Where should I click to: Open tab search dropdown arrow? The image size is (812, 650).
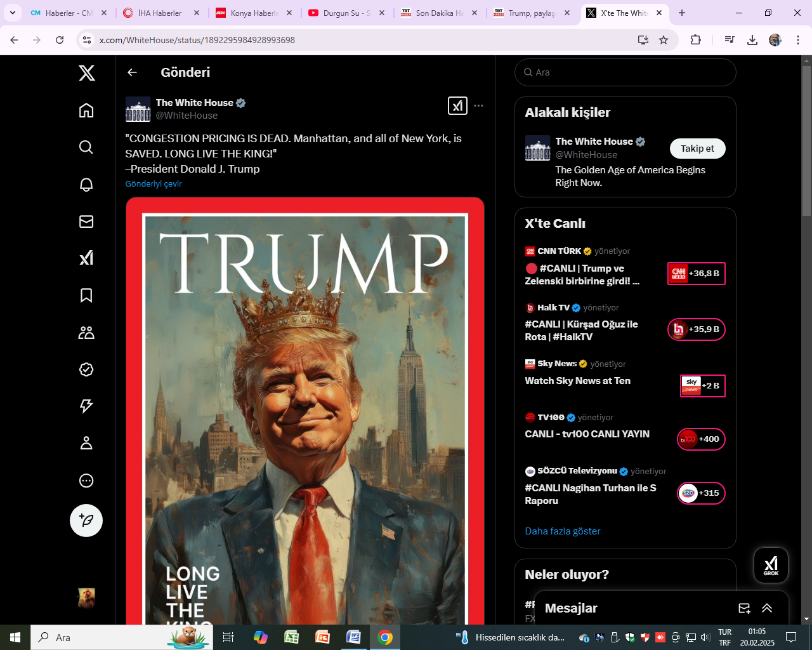[x=13, y=13]
